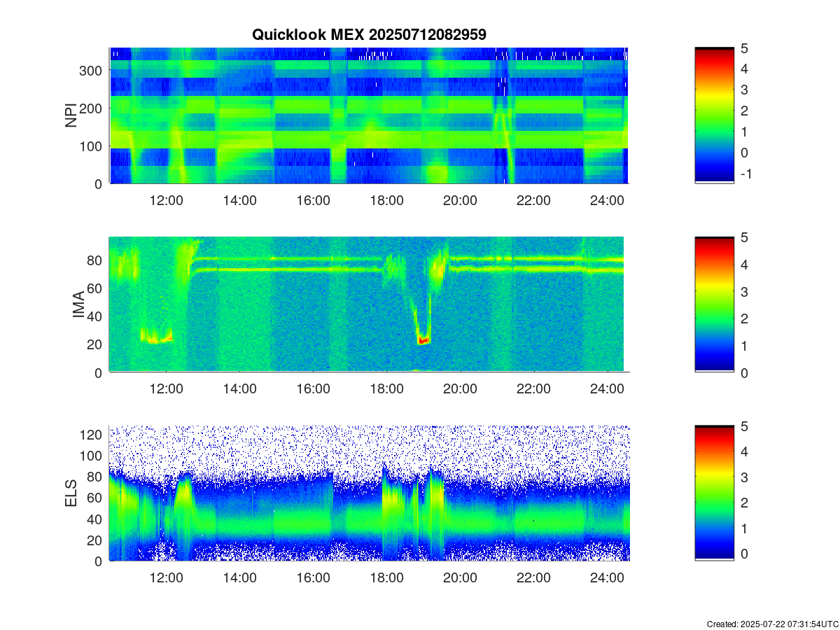Click the -1 label on NPI colorbar
The width and height of the screenshot is (840, 630).
(x=745, y=174)
